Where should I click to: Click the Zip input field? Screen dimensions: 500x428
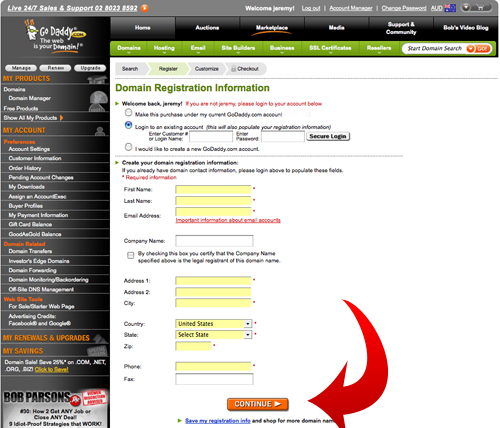click(193, 346)
